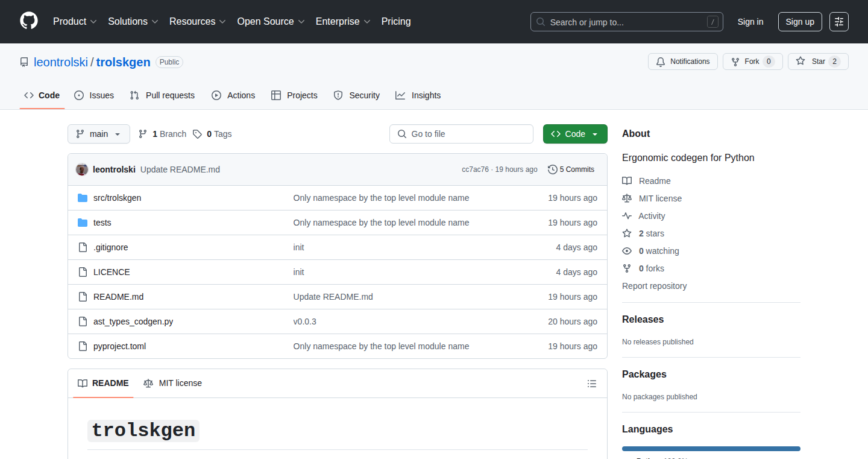Image resolution: width=868 pixels, height=459 pixels.
Task: Click Report repository link
Action: 655,286
